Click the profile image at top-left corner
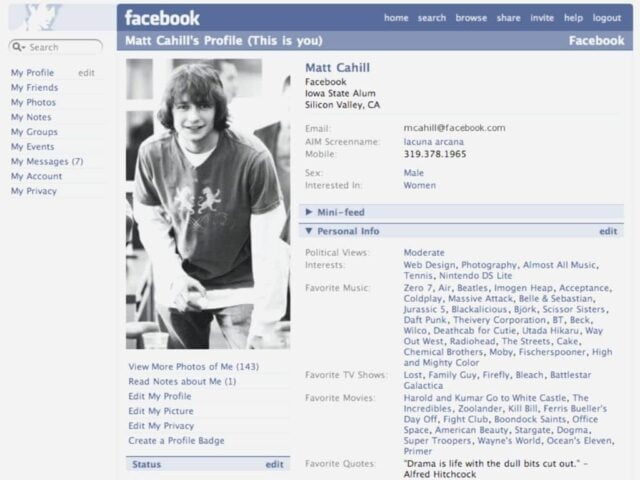Image resolution: width=640 pixels, height=480 pixels. (43, 18)
